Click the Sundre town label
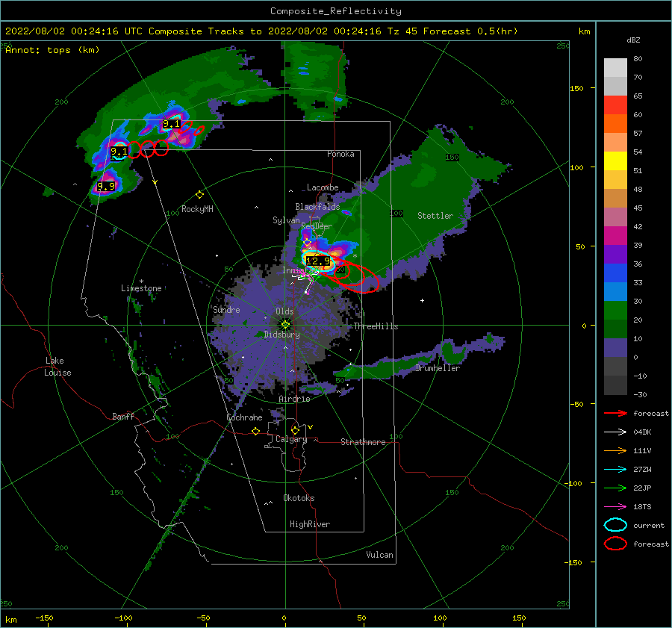This screenshot has height=628, width=672. (x=226, y=310)
